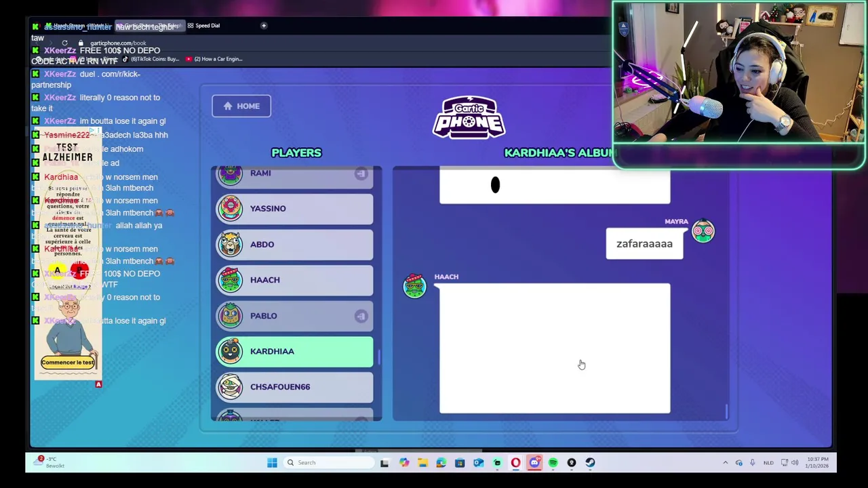Click the album panel scrollbar
The height and width of the screenshot is (488, 868).
click(x=726, y=411)
